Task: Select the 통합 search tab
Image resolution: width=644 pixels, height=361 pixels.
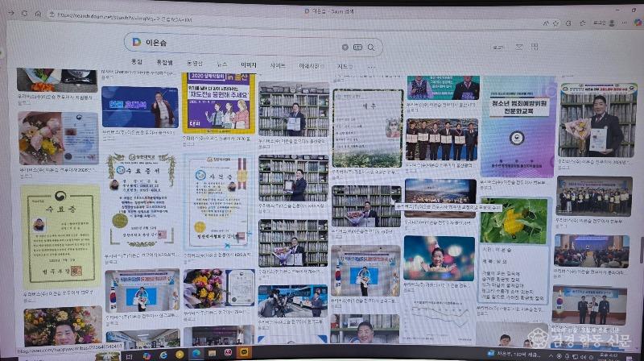Action: [x=137, y=62]
